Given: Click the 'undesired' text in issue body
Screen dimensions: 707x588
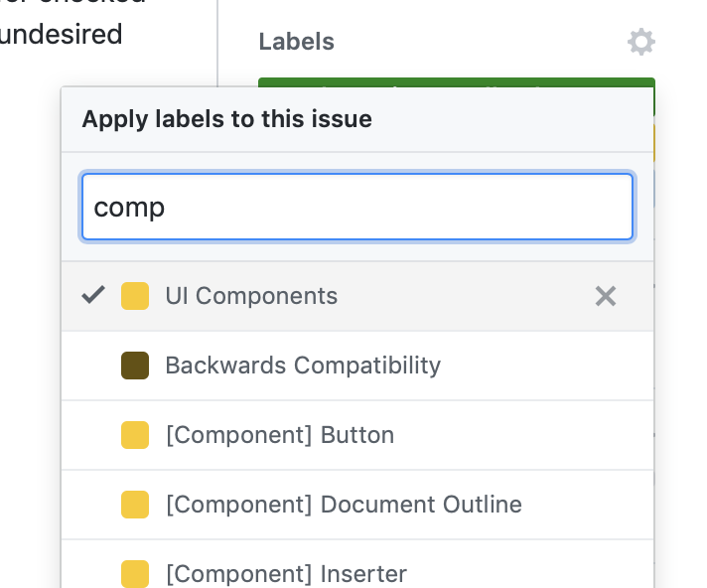Looking at the screenshot, I should click(x=62, y=35).
